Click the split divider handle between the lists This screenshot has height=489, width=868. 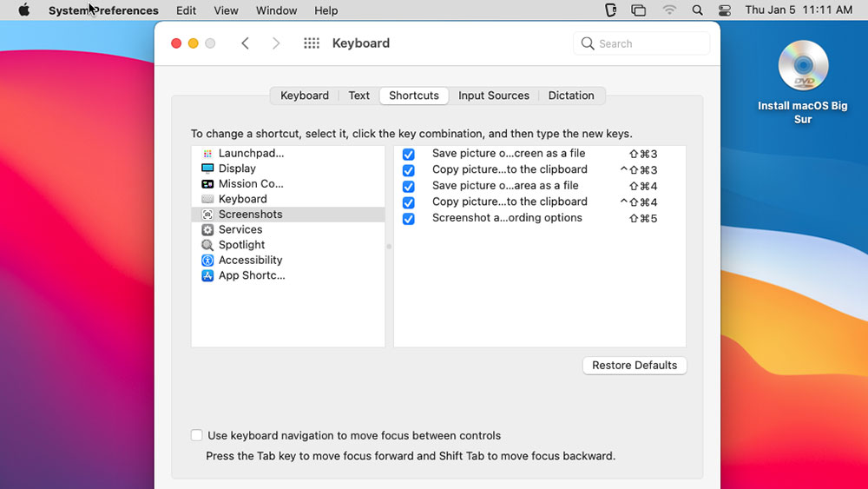point(389,247)
